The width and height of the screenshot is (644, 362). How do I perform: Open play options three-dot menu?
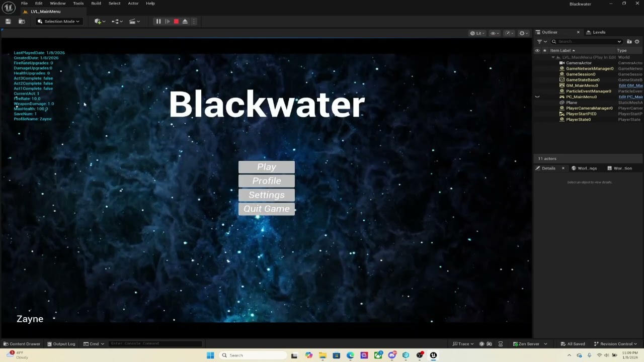[194, 21]
